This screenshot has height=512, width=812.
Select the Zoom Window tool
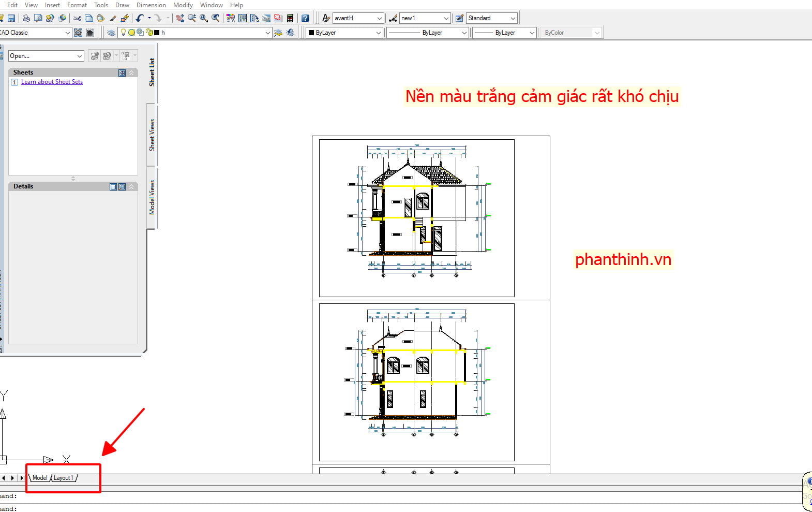[x=204, y=18]
